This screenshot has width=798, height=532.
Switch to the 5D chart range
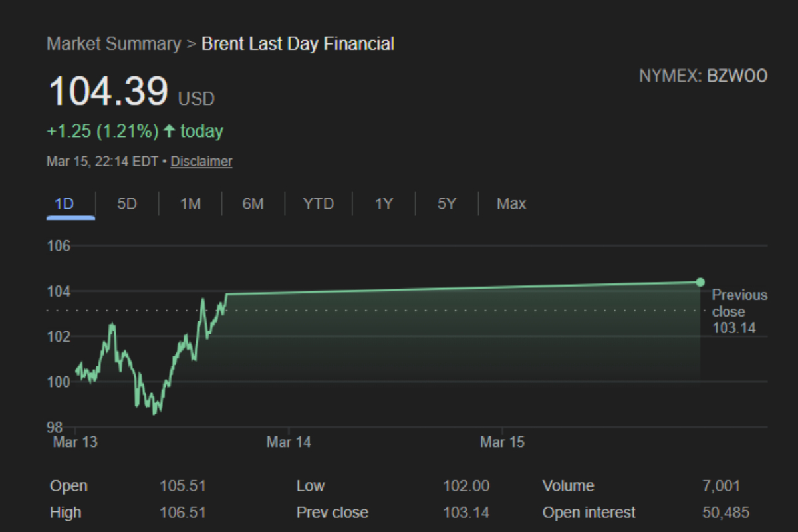(x=127, y=203)
